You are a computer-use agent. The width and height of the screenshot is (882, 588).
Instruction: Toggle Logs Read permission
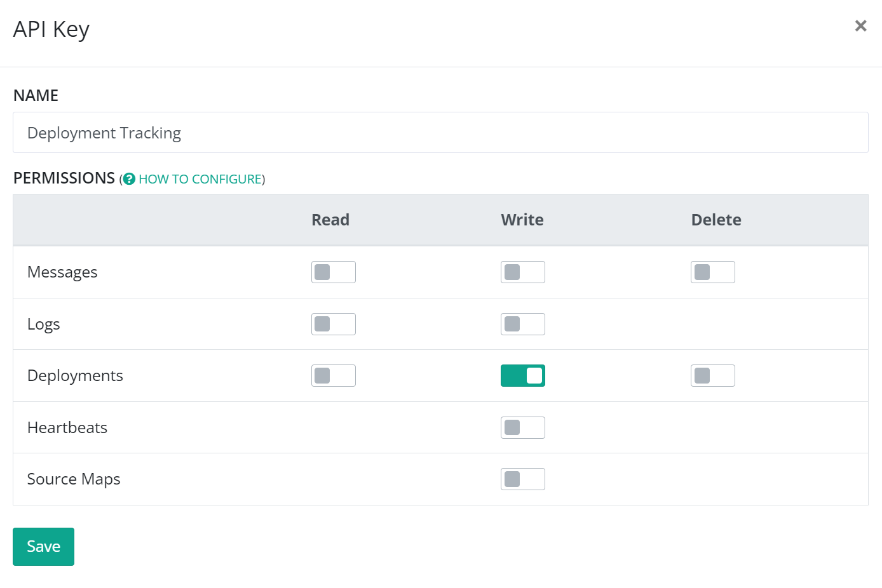(x=334, y=324)
